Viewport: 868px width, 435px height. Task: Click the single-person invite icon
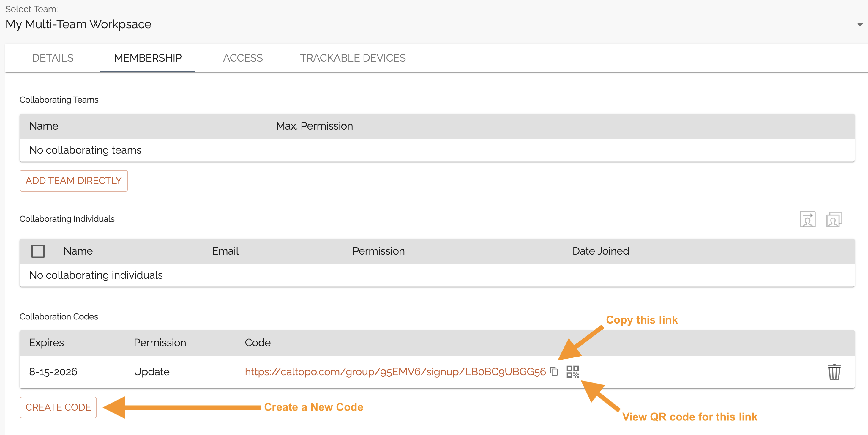click(x=807, y=219)
